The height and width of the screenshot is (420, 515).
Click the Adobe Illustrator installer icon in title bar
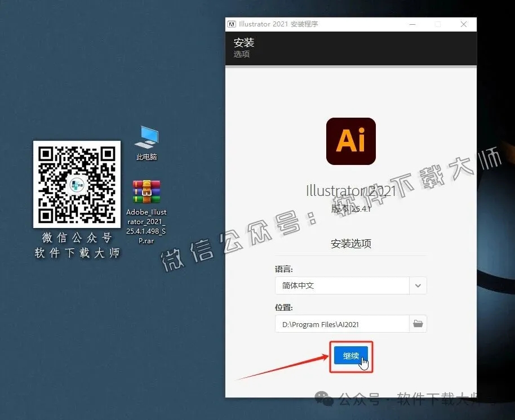(x=231, y=24)
